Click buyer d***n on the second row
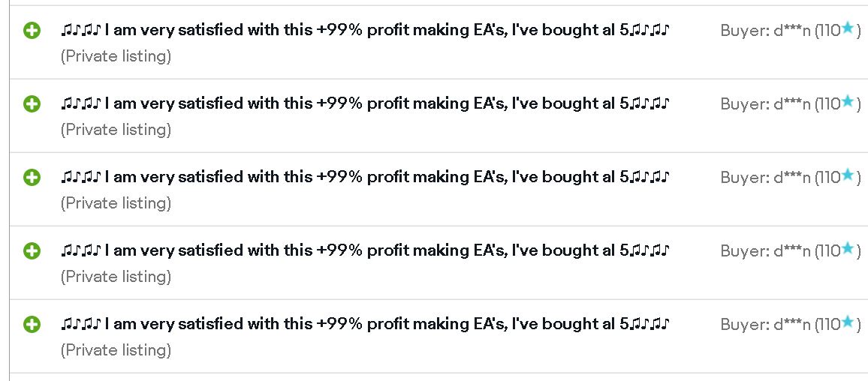 coord(791,104)
